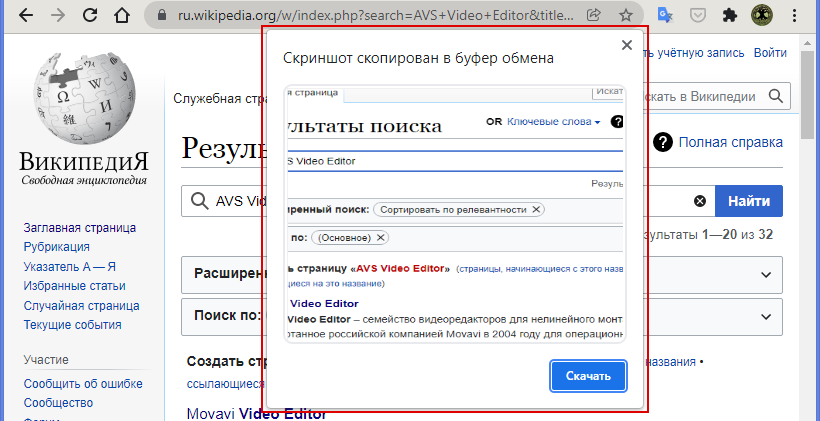
Task: Open the Movavi Video Editor result
Action: [257, 414]
